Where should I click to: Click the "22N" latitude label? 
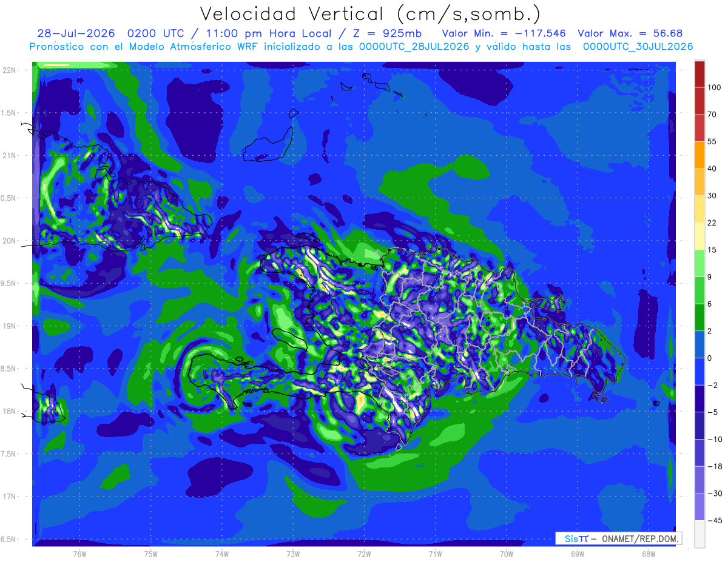[x=10, y=70]
